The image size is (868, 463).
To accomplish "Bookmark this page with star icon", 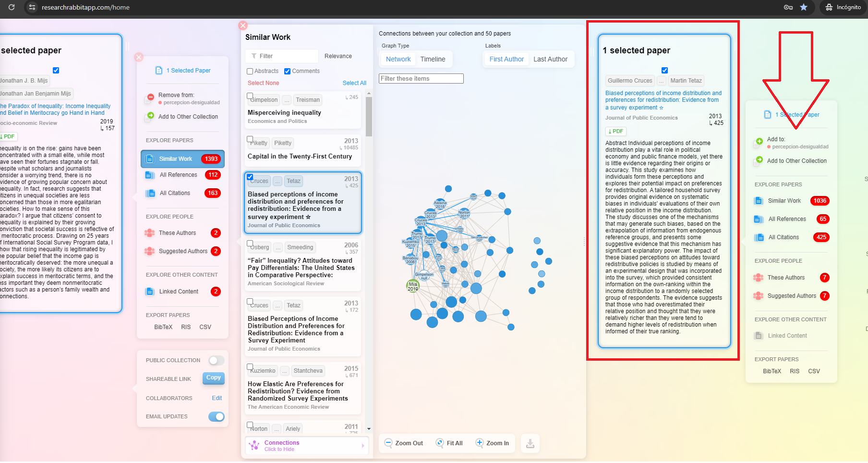I will [x=804, y=7].
